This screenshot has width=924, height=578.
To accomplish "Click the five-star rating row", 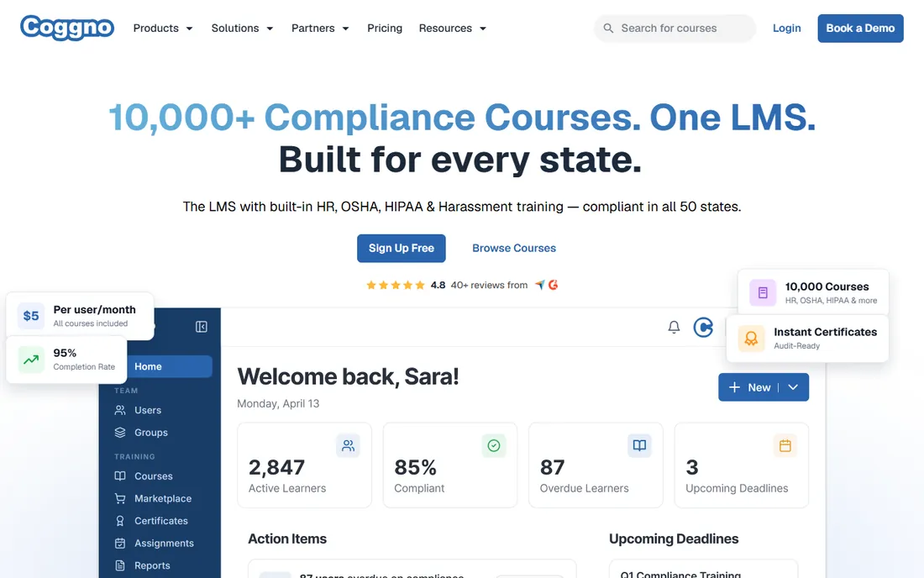I will tap(396, 285).
